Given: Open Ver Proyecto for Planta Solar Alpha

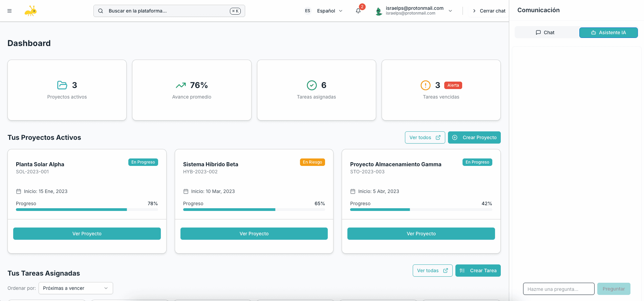Looking at the screenshot, I should [87, 234].
